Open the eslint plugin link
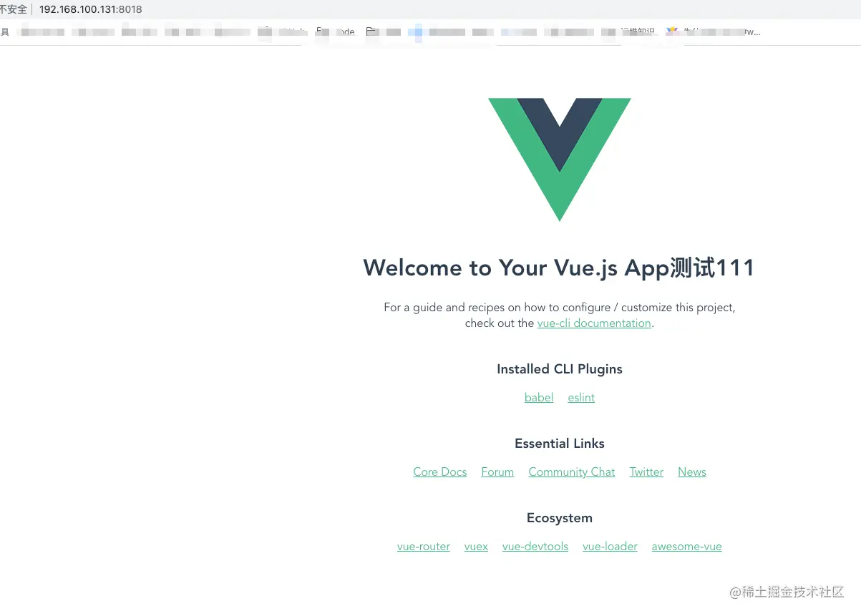 (x=581, y=398)
